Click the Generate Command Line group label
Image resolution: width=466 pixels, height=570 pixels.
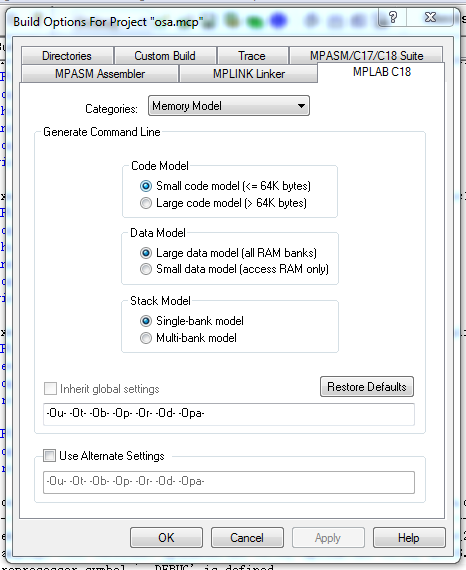102,132
